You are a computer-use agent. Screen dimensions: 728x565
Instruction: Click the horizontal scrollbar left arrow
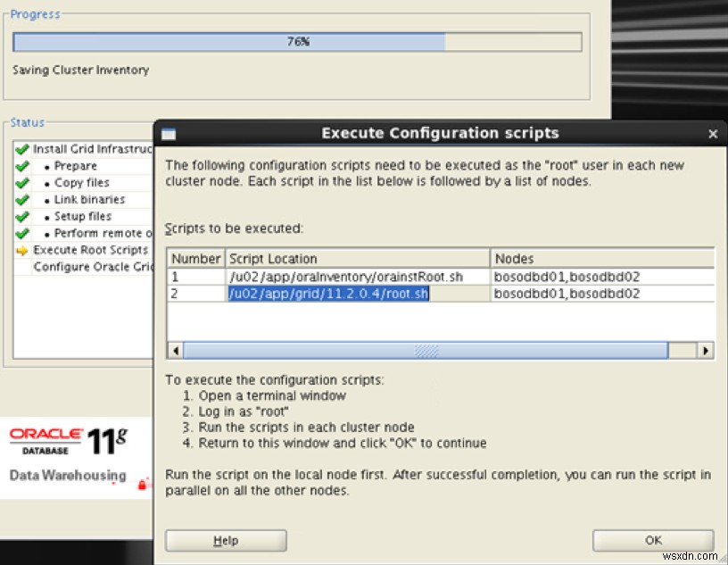176,351
